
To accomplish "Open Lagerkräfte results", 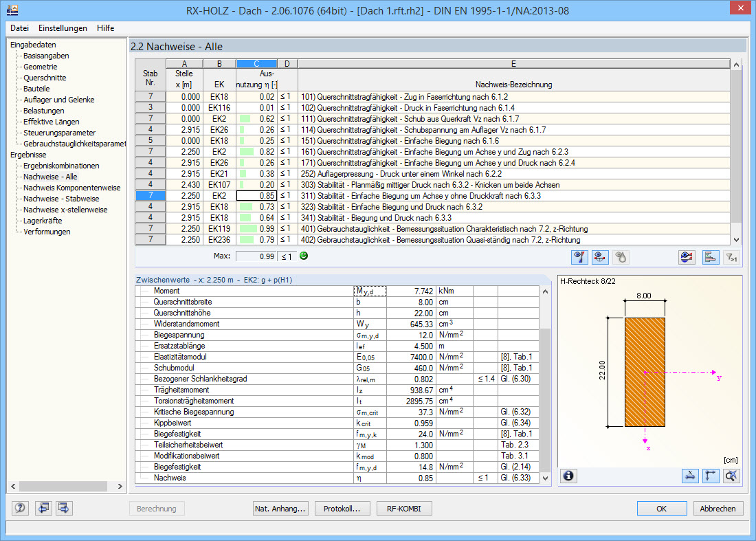I will pyautogui.click(x=43, y=221).
